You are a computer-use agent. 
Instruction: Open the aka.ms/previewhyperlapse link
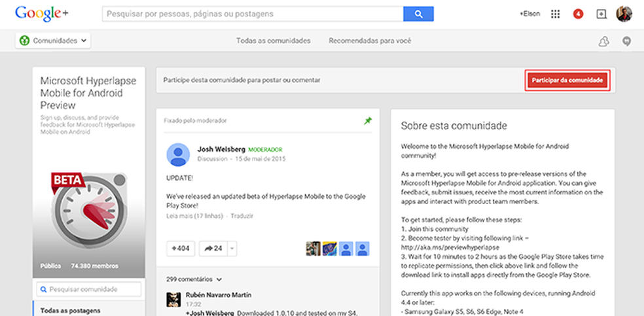[x=450, y=247]
